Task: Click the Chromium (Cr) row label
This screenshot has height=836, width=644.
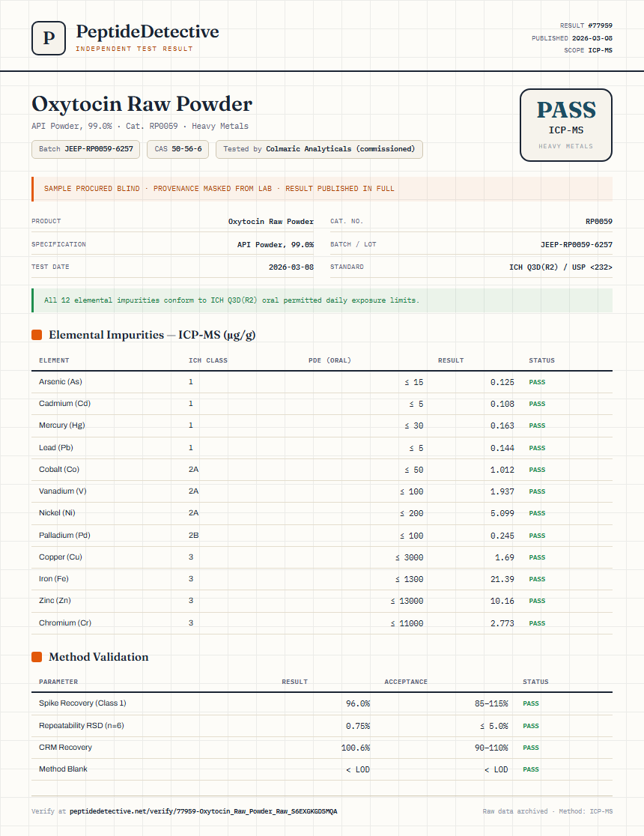Action: click(x=65, y=623)
